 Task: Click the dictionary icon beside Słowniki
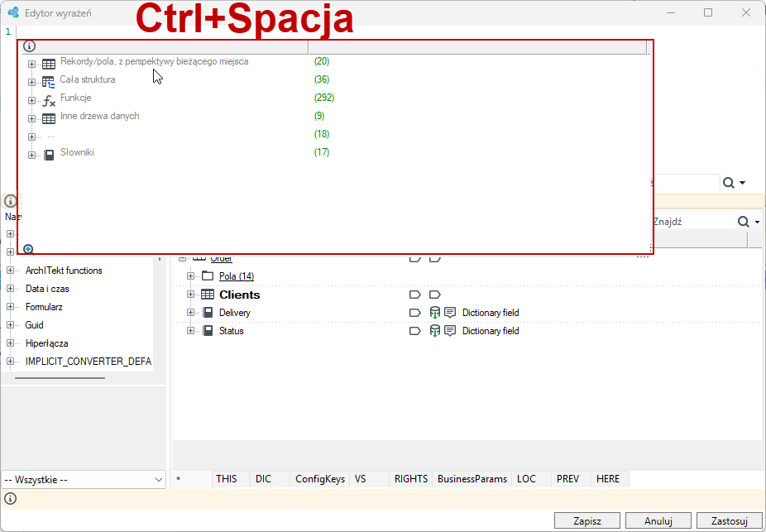pos(48,156)
